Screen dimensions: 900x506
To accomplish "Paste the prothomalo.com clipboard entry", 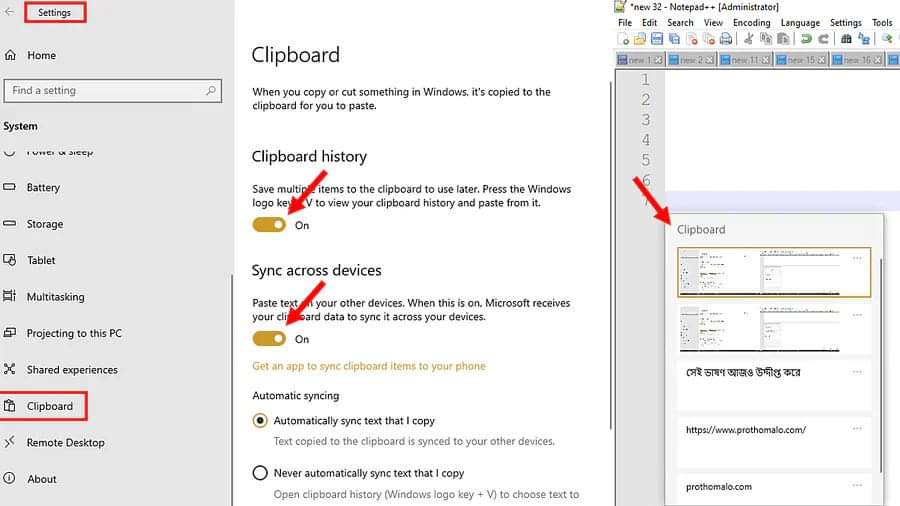I will click(774, 490).
